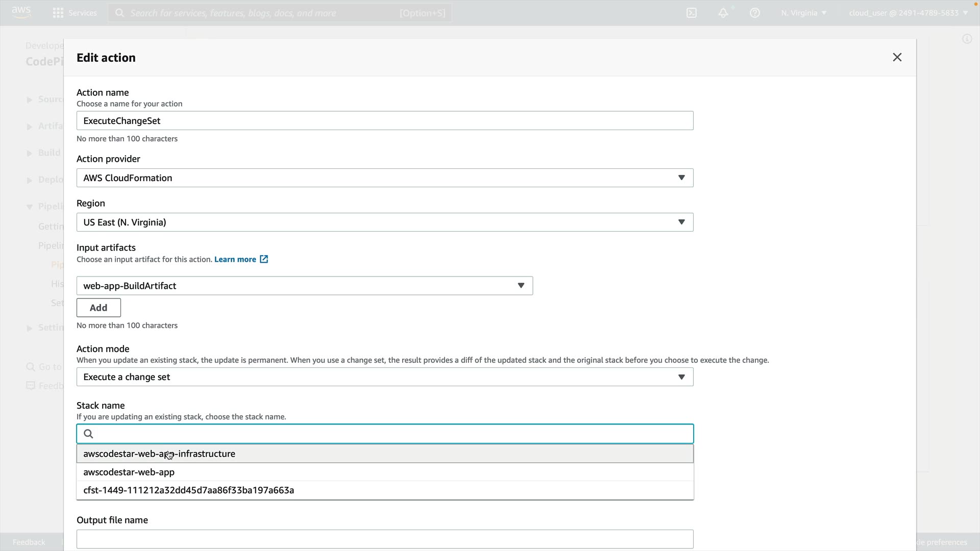Launch CloudShell from top bar icon
980x551 pixels.
[692, 13]
